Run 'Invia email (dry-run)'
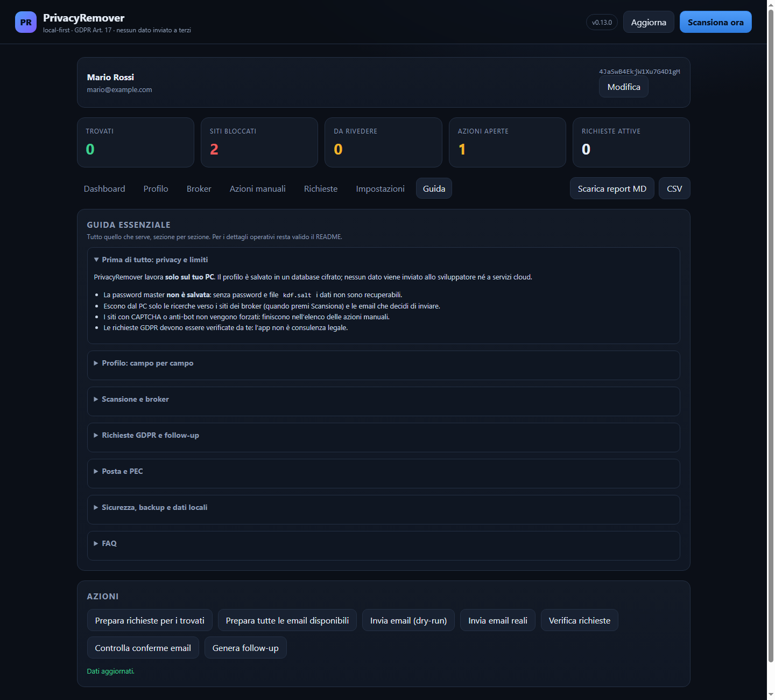Screen dimensions: 775x700 [408, 620]
